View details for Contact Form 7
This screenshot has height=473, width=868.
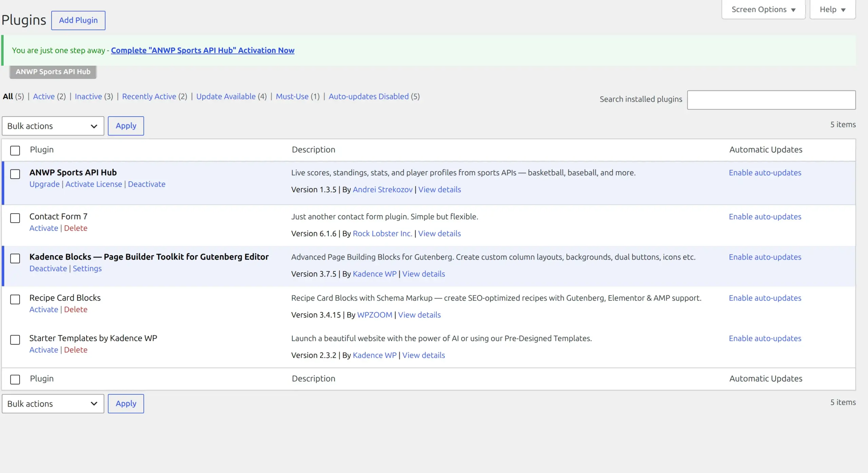pos(439,233)
